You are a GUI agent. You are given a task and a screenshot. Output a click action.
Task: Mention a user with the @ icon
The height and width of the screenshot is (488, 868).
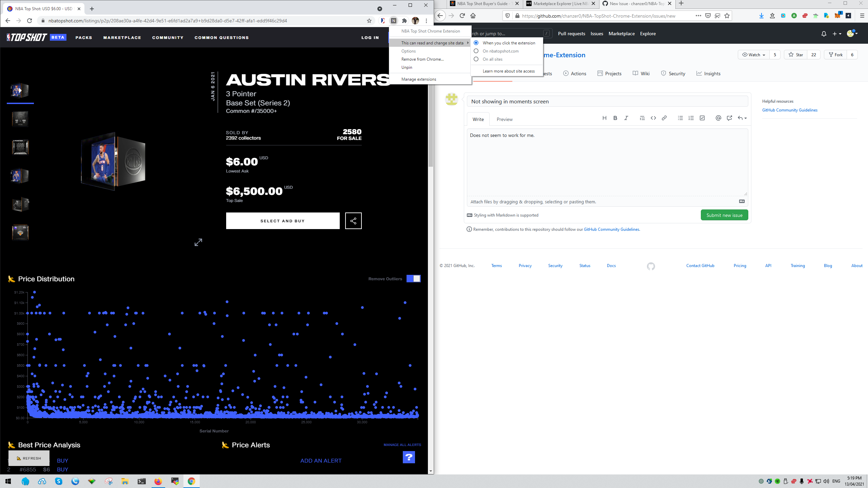point(718,118)
